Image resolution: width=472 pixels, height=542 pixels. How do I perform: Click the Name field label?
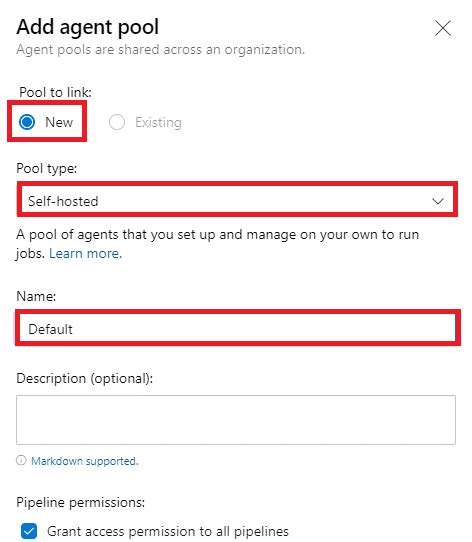coord(36,296)
